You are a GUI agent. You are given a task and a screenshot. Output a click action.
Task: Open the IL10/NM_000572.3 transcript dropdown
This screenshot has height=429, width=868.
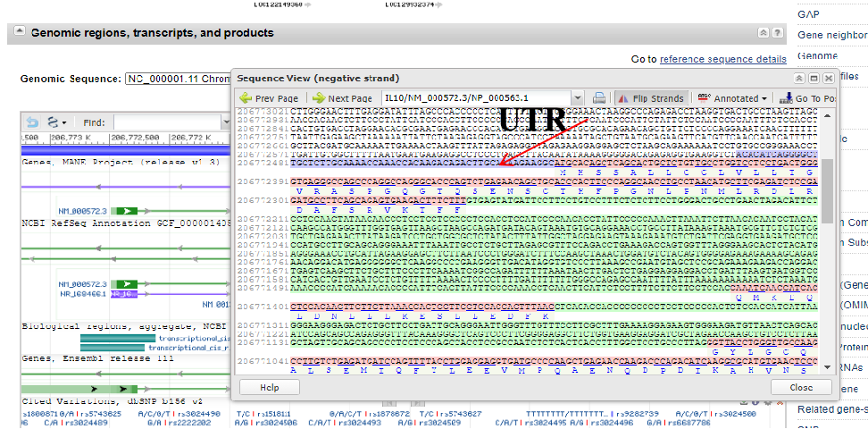pos(578,97)
